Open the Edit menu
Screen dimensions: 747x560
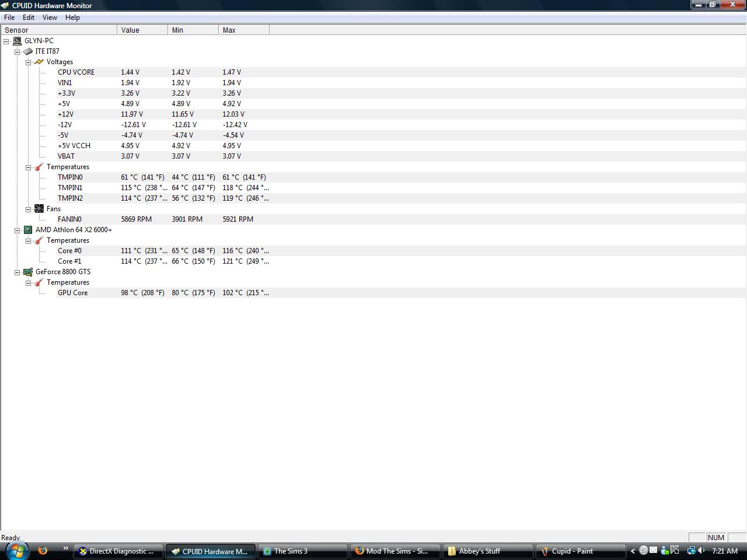(29, 17)
